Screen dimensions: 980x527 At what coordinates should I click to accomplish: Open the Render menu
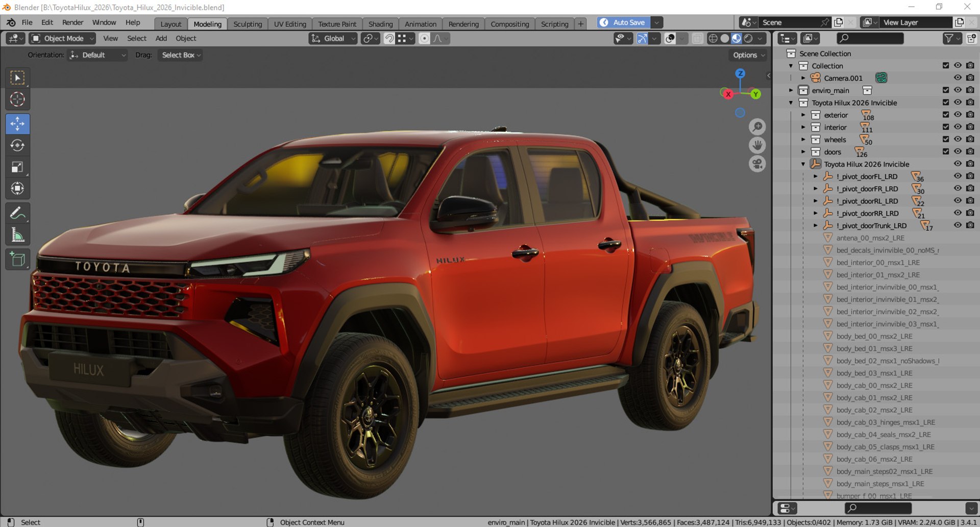(72, 22)
